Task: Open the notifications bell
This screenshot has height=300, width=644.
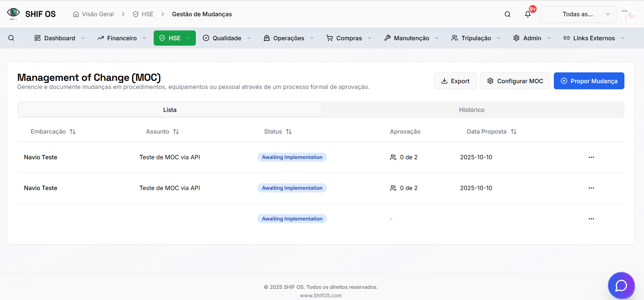Action: (x=527, y=14)
